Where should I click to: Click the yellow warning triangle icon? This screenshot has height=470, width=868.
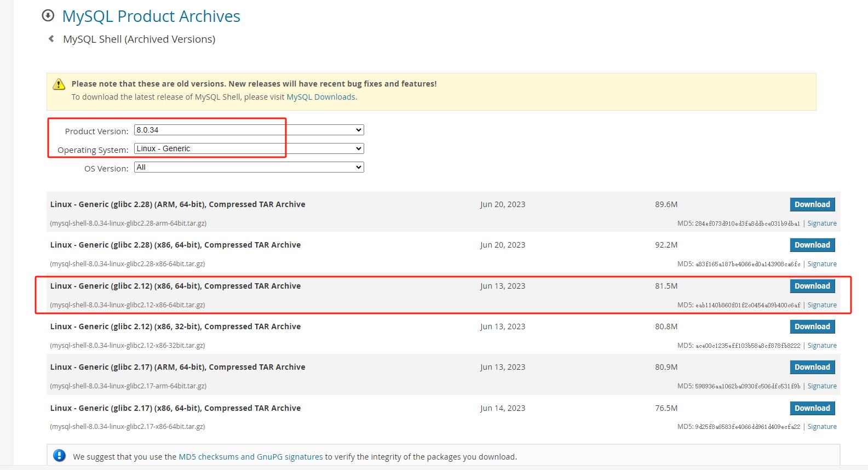pos(59,84)
